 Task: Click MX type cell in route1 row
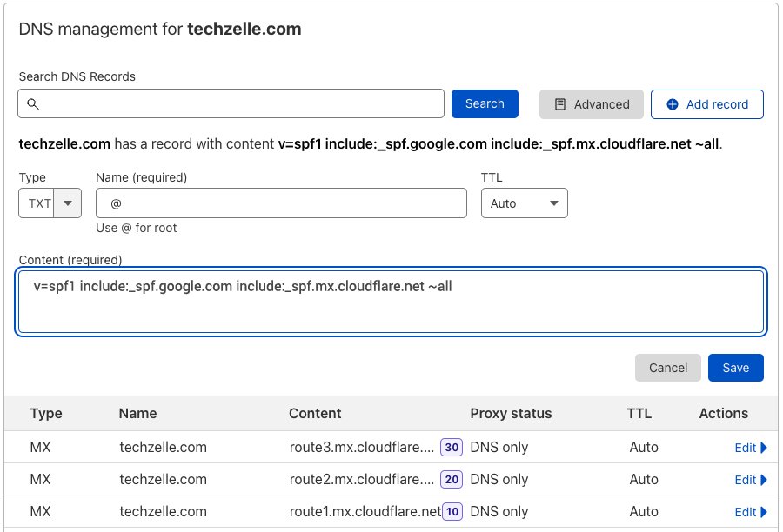point(40,511)
